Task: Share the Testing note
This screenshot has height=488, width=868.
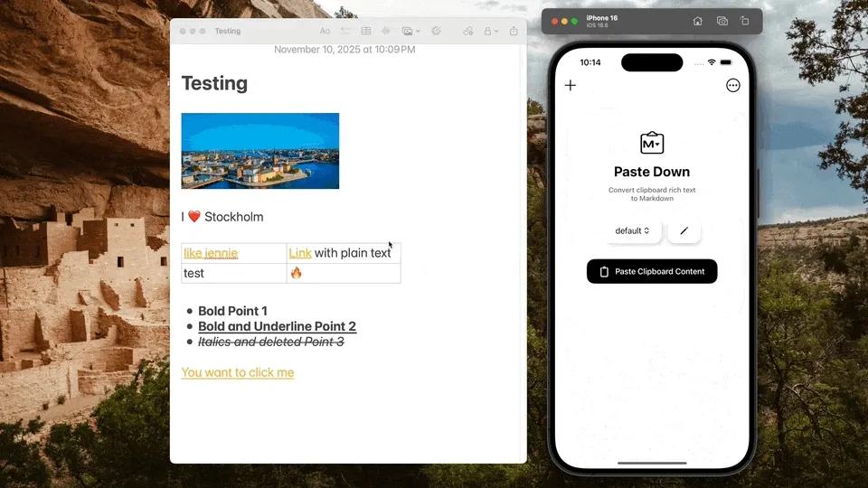Action: 514,31
